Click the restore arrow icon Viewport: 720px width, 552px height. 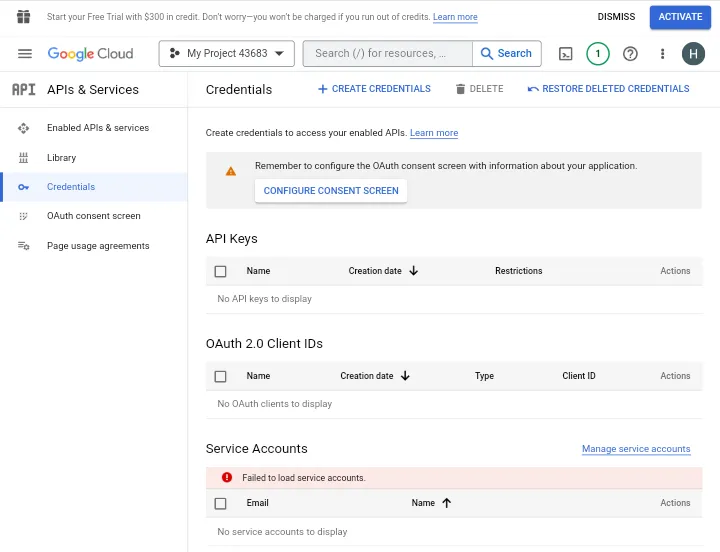coord(533,89)
